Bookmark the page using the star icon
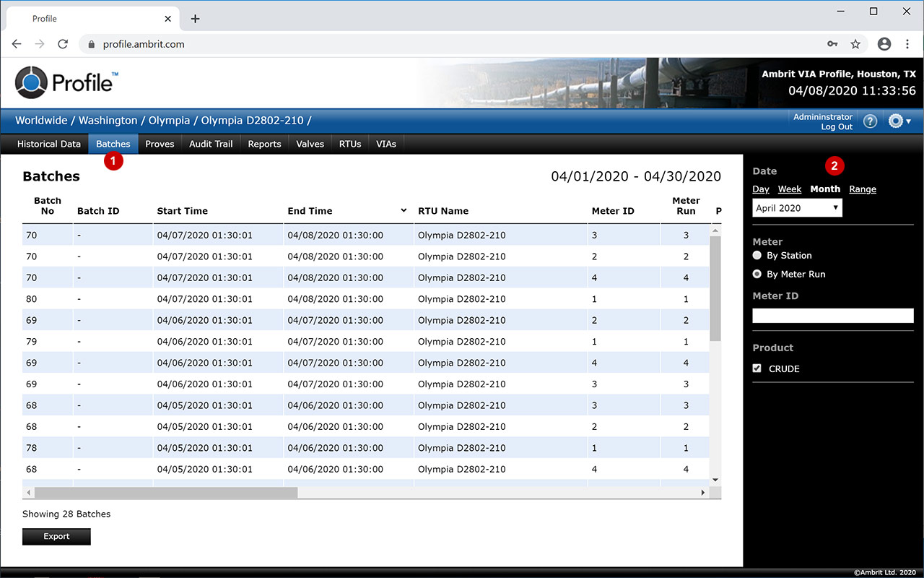The height and width of the screenshot is (578, 924). point(855,44)
